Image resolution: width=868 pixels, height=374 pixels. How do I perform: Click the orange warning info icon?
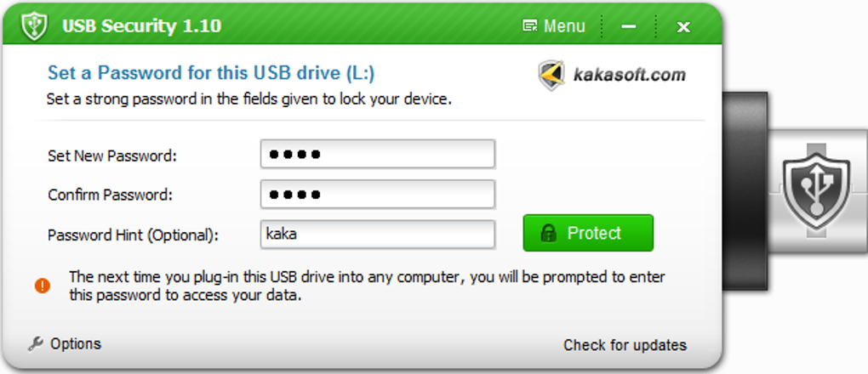tap(42, 286)
